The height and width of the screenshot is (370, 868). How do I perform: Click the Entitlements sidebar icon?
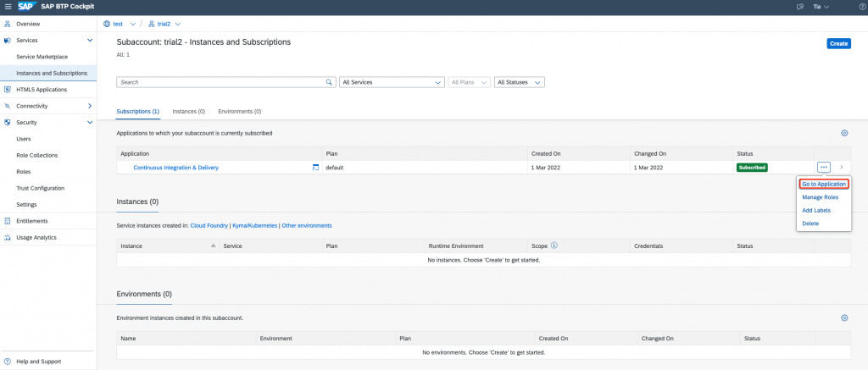point(7,221)
